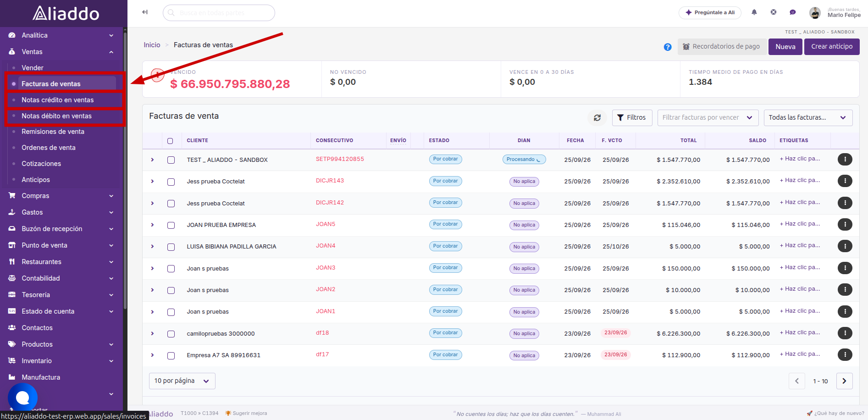
Task: Open actions menu for invoice DICJR143
Action: pyautogui.click(x=845, y=181)
